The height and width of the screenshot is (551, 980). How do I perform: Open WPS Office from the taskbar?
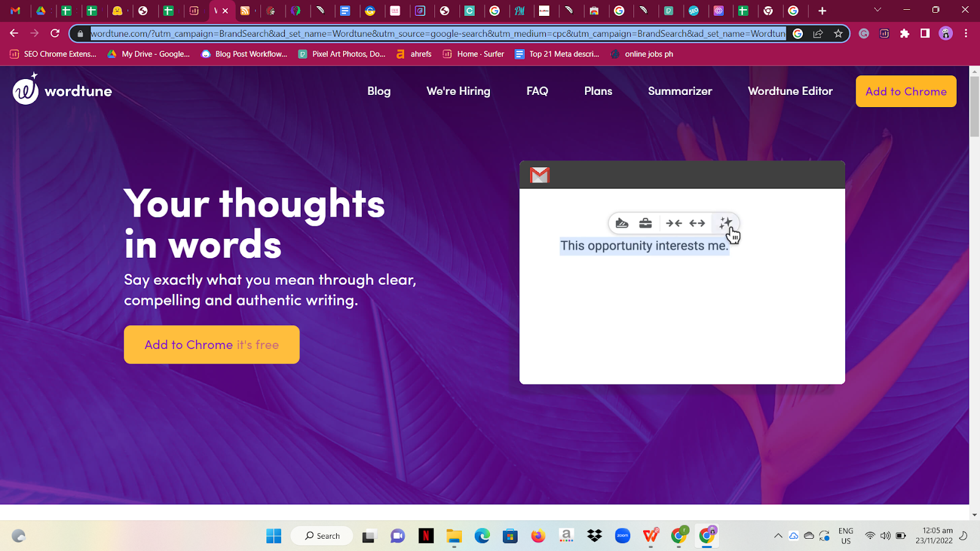click(x=651, y=536)
